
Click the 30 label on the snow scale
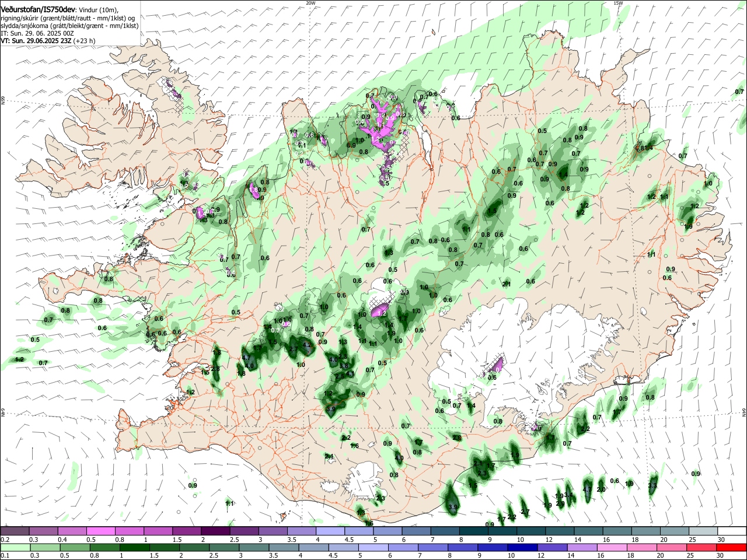point(721,540)
